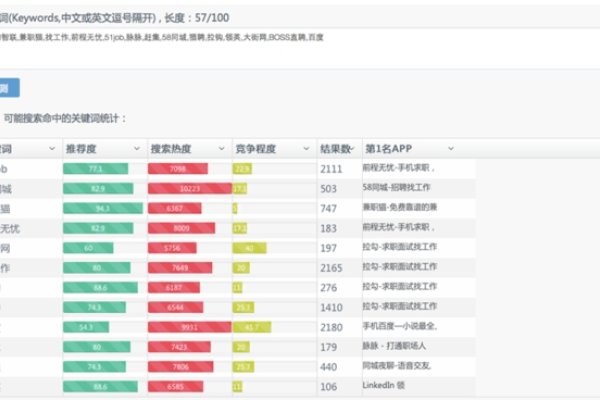Image resolution: width=600 pixels, height=400 pixels.
Task: Click result count 276
Action: pos(328,288)
